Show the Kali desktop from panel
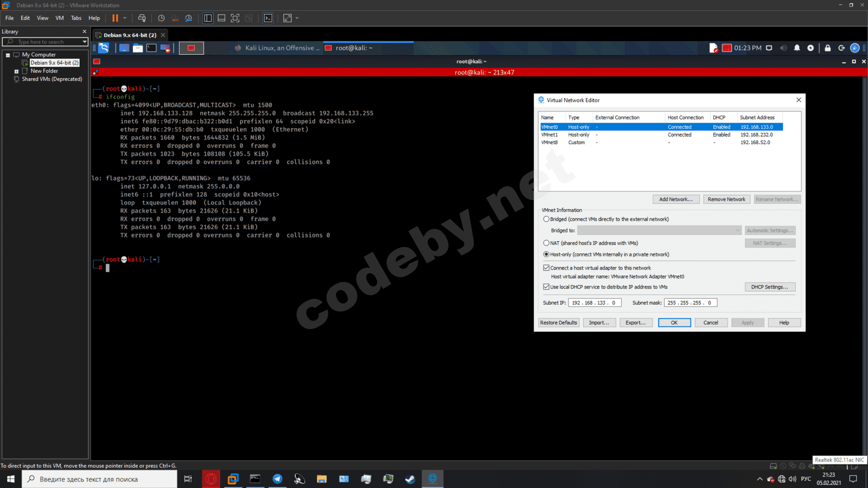The height and width of the screenshot is (488, 868). (x=124, y=48)
